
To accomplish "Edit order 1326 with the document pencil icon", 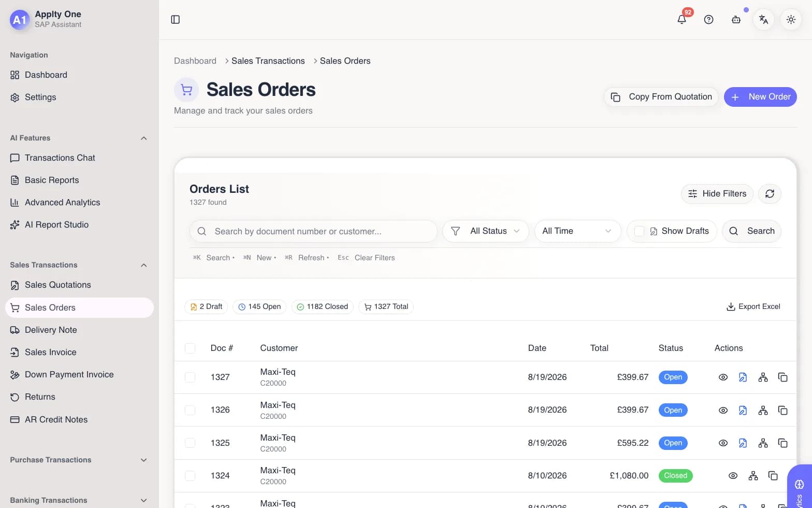I will 743,410.
